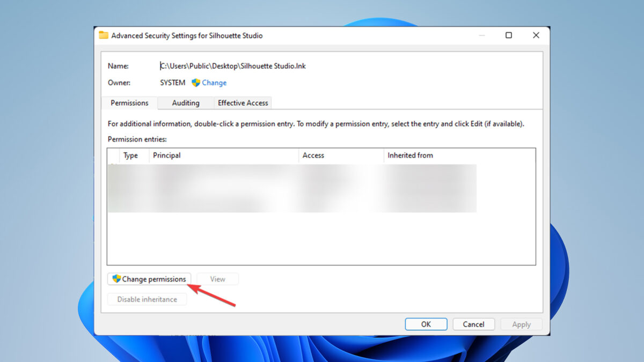This screenshot has width=644, height=362.
Task: Click the Change permissions button
Action: pos(149,279)
